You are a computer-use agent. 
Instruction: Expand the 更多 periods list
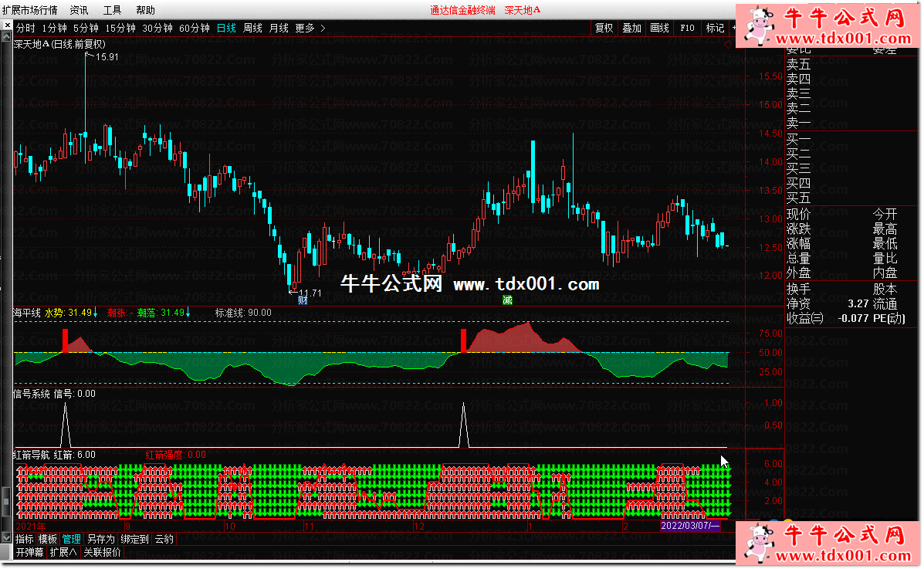[x=310, y=28]
